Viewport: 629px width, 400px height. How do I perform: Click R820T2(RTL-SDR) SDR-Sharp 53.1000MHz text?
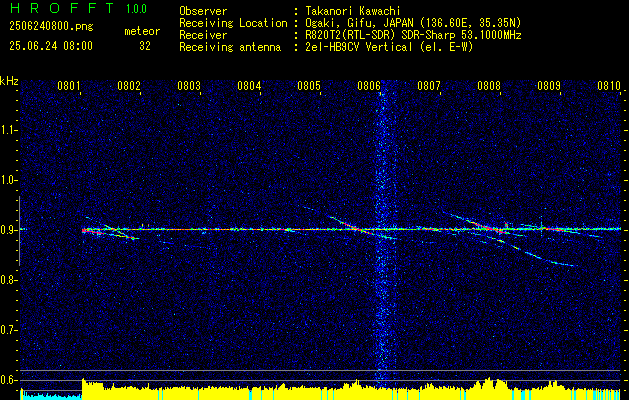413,35
